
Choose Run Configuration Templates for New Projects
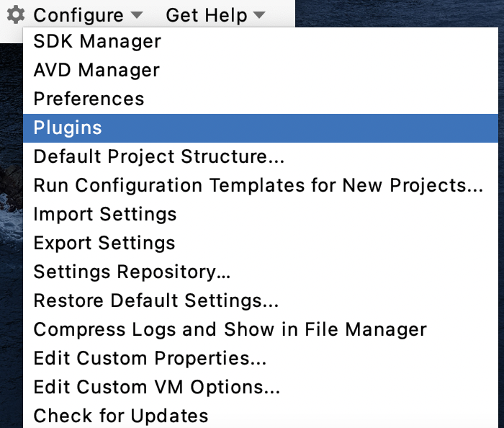coord(261,185)
